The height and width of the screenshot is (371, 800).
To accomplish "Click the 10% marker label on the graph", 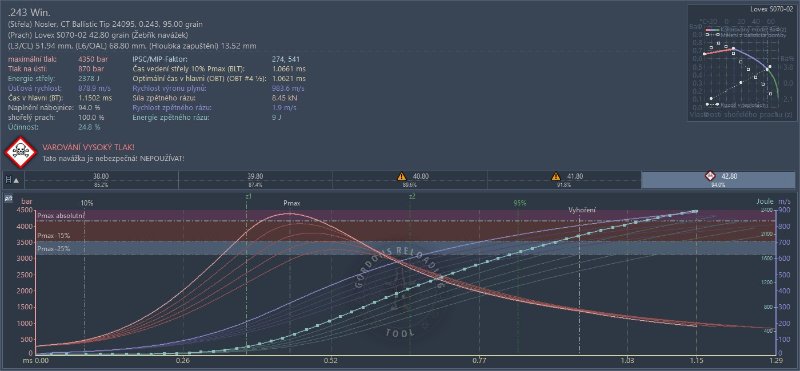I will click(87, 203).
